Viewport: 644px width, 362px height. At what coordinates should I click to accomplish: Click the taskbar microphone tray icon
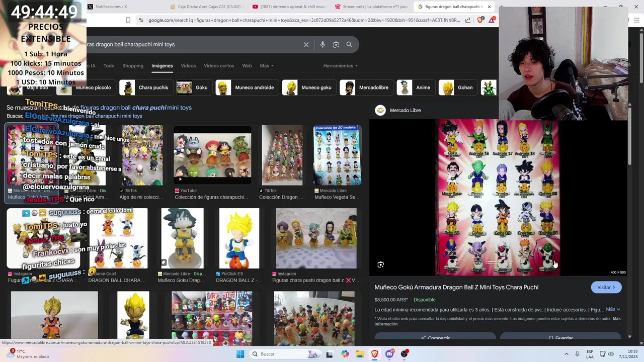[577, 354]
